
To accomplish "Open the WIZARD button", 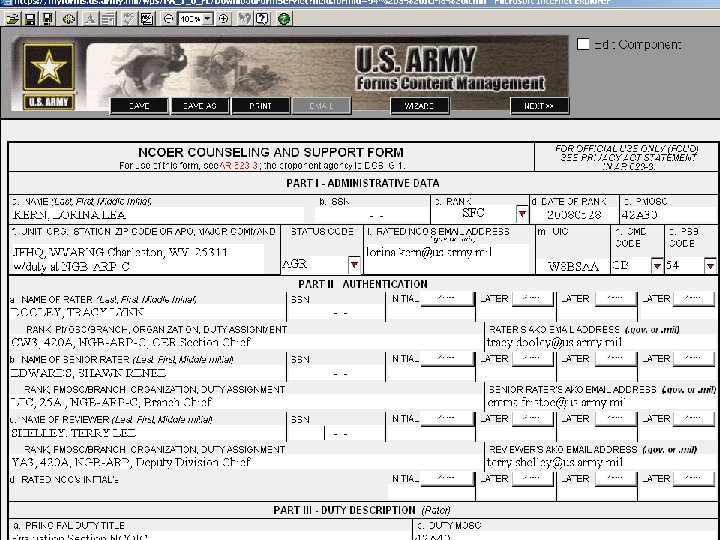I will (420, 106).
